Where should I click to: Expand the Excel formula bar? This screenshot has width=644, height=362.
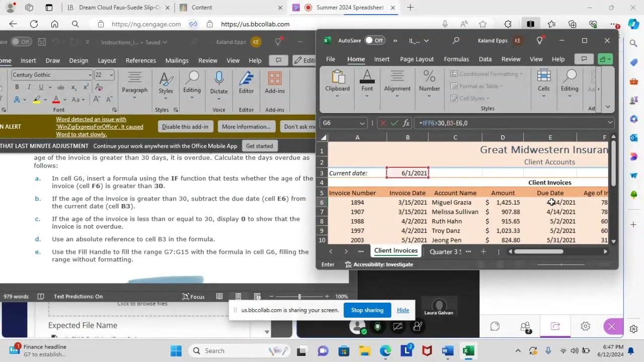pos(610,123)
